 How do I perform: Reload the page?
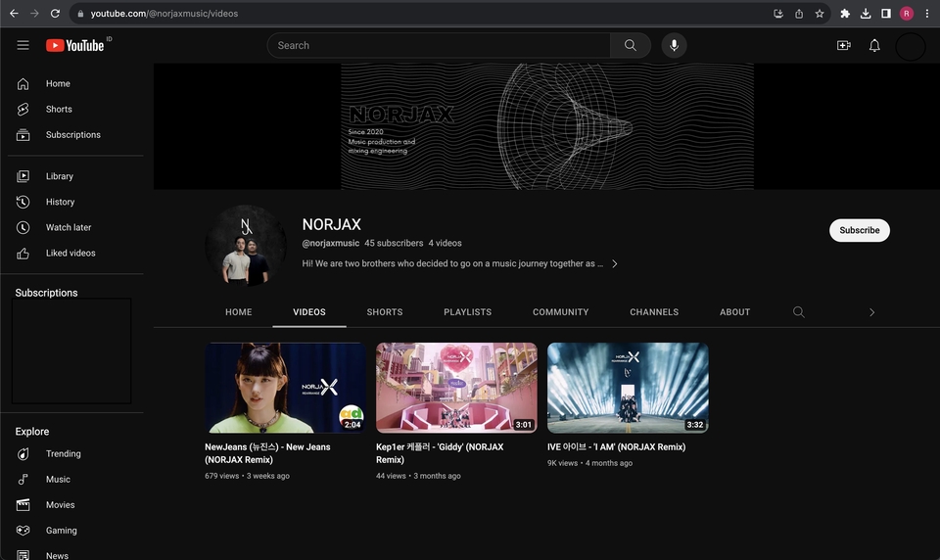click(x=55, y=13)
